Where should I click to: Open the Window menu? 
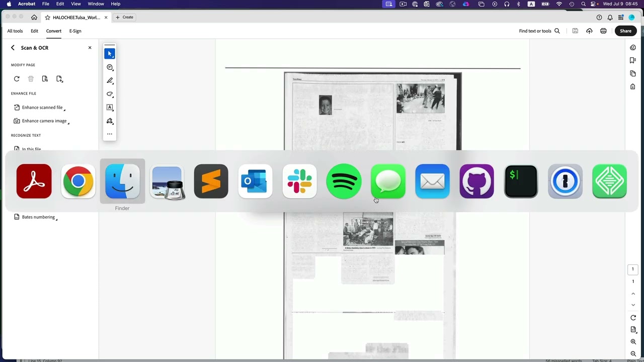[96, 4]
